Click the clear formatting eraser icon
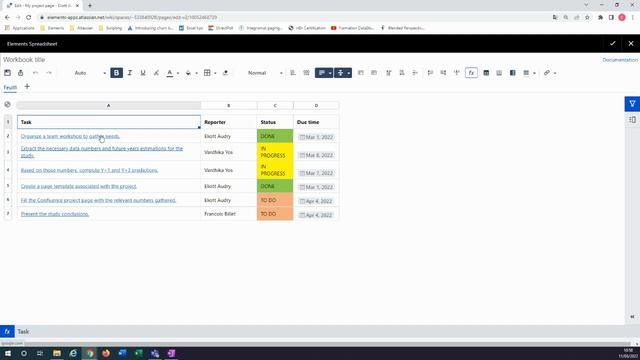 [x=225, y=73]
